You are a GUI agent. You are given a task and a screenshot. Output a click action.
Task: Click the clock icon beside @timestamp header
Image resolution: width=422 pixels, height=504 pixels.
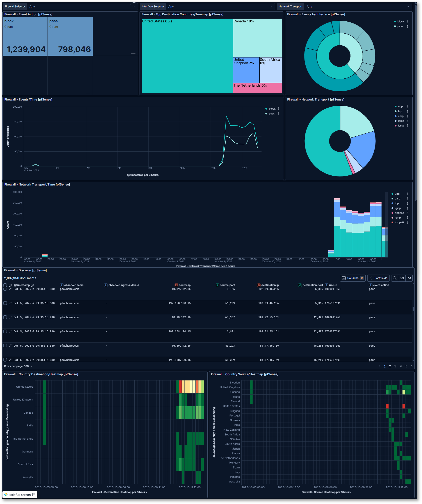coord(32,285)
